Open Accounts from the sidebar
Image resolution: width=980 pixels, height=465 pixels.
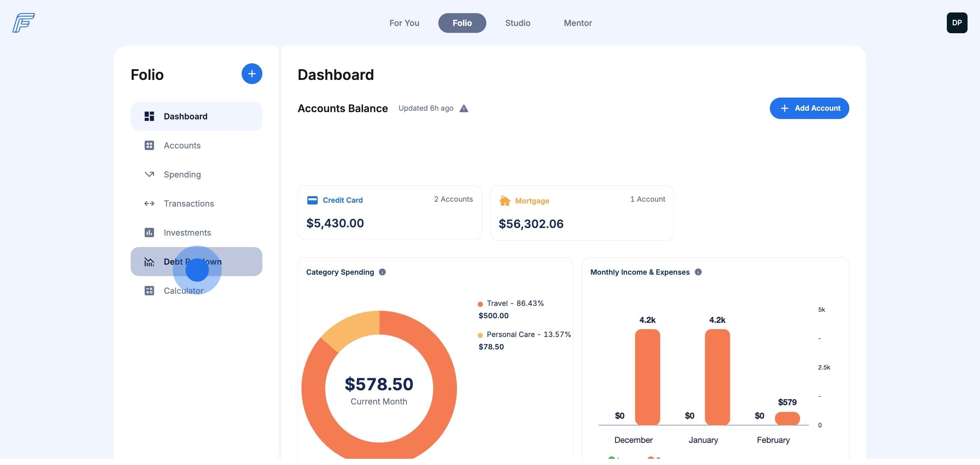(x=182, y=145)
